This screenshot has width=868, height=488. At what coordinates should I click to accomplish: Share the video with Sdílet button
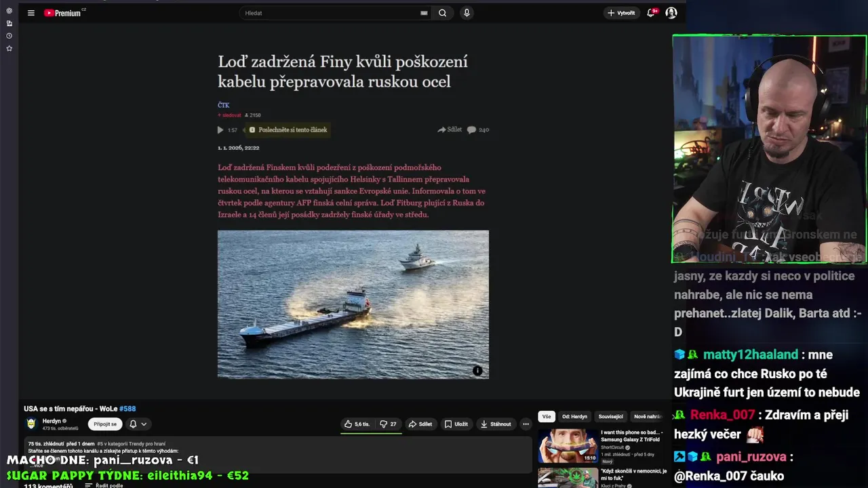pos(420,424)
